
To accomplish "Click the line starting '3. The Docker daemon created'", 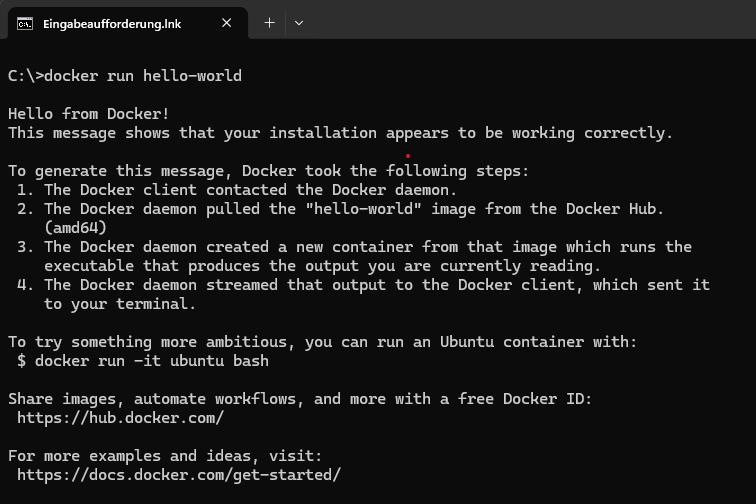I will coord(354,247).
